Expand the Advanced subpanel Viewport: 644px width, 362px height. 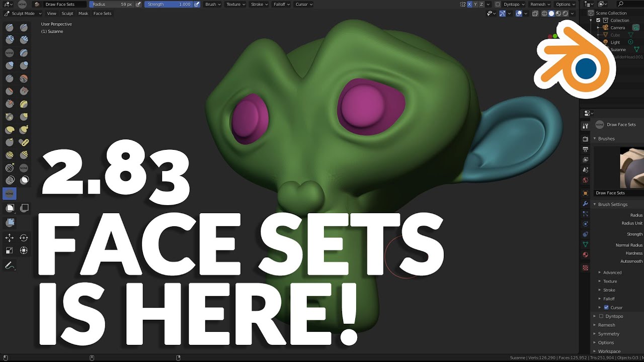click(612, 273)
